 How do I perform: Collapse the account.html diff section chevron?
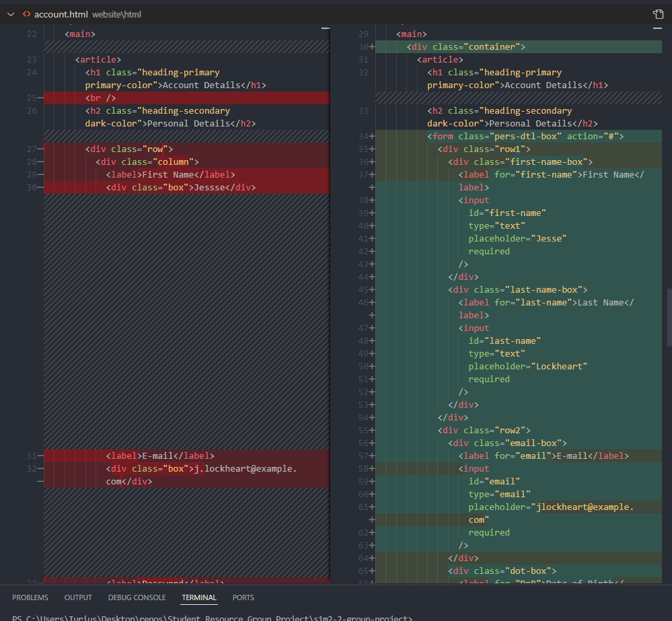coord(10,14)
